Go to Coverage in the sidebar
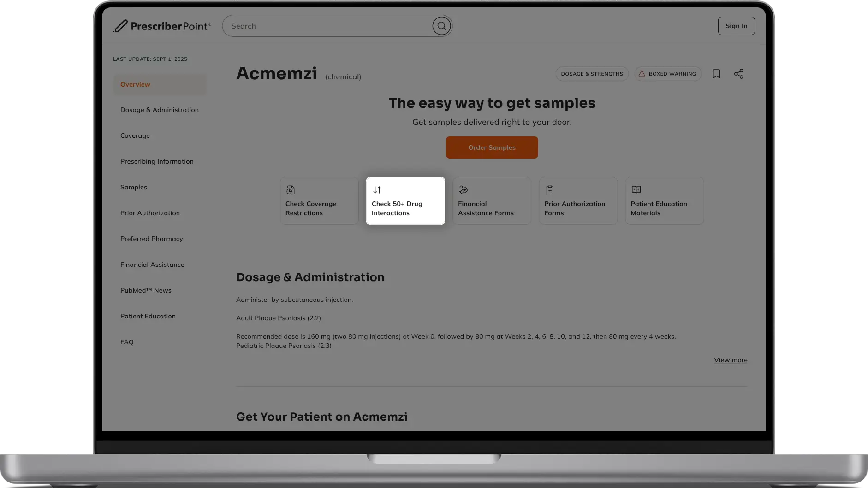Viewport: 868px width, 488px height. tap(135, 135)
